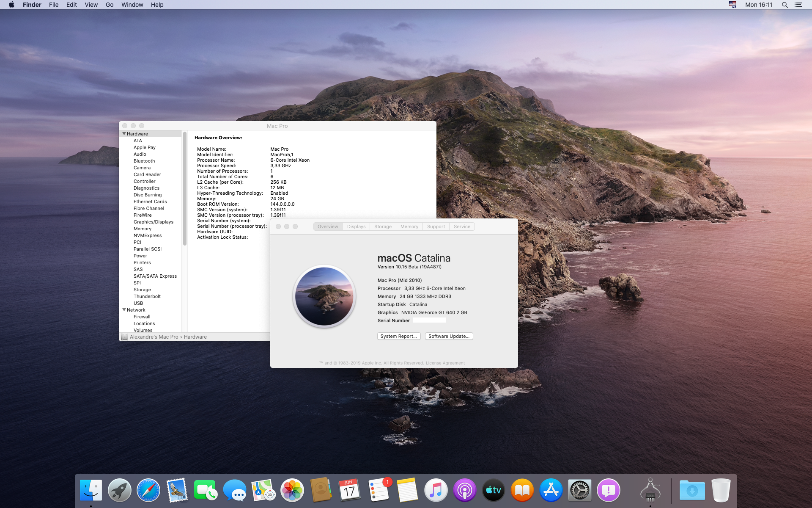The height and width of the screenshot is (508, 812).
Task: Open Spotlight search magnifier icon
Action: tap(785, 5)
